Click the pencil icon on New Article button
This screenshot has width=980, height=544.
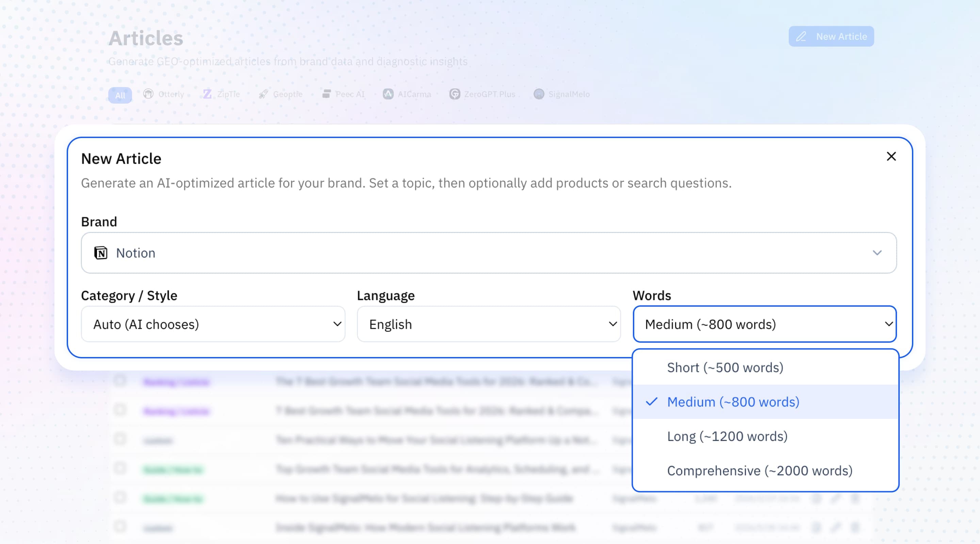(801, 36)
